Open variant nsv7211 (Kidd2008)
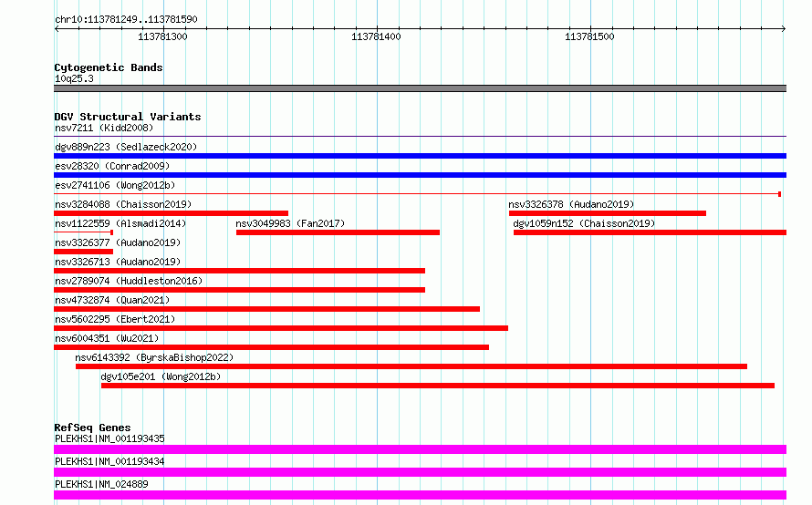 point(104,128)
